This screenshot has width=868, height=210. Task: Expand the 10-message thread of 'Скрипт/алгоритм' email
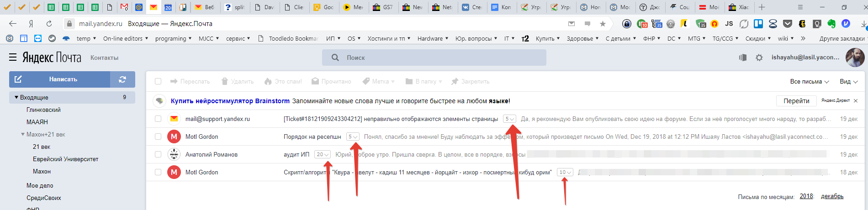(x=565, y=172)
